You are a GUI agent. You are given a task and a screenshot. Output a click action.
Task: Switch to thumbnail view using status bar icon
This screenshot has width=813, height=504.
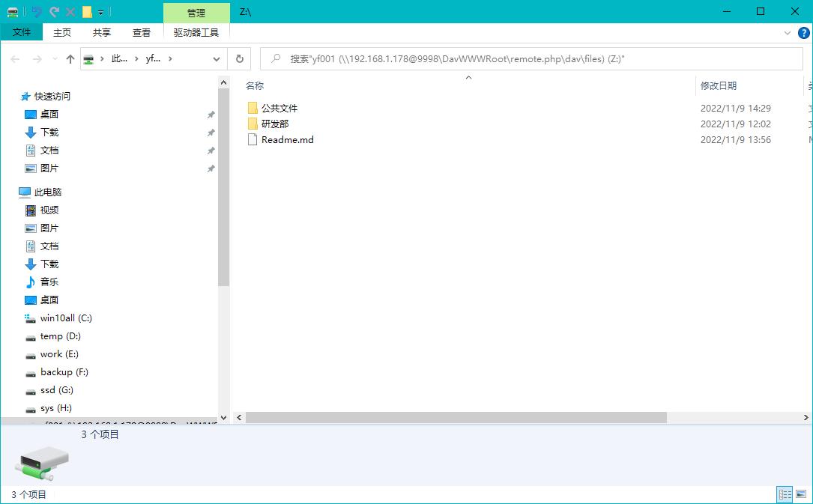click(800, 494)
